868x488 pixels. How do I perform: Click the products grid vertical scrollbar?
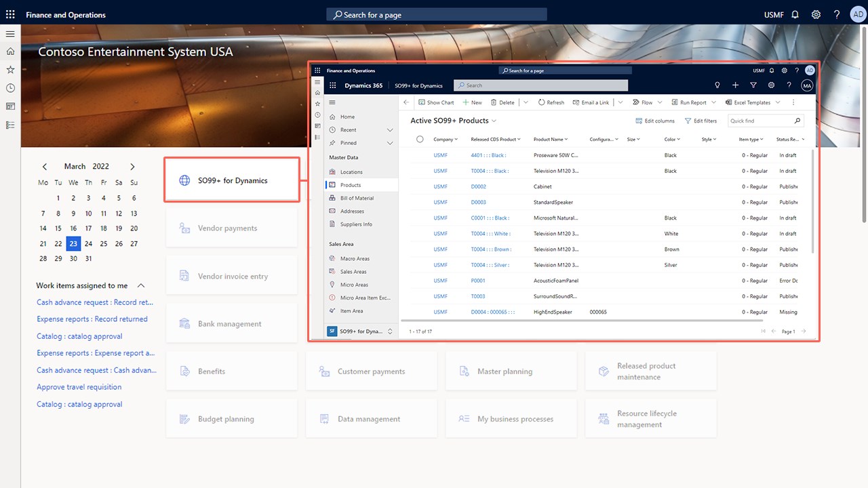(x=813, y=202)
